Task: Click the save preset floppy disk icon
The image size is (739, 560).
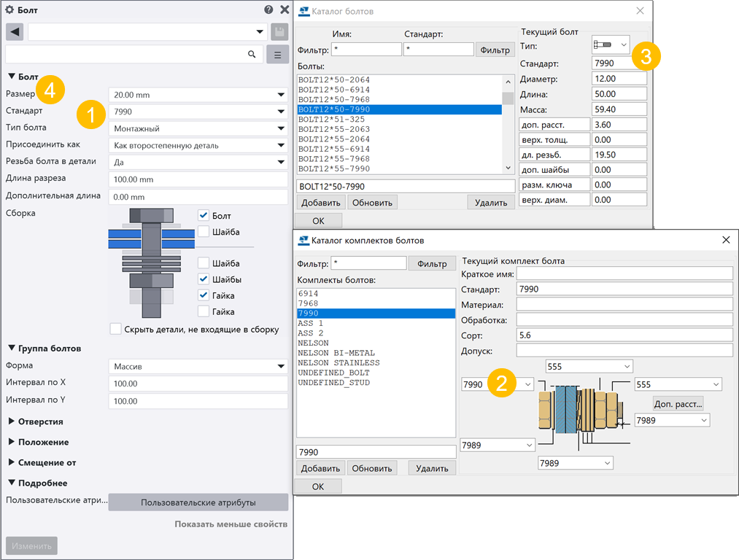Action: [279, 31]
